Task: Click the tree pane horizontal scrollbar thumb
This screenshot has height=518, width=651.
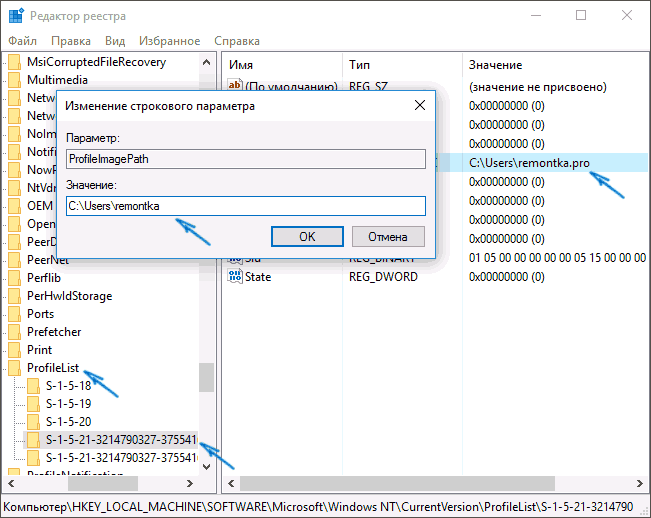Action: coord(103,484)
